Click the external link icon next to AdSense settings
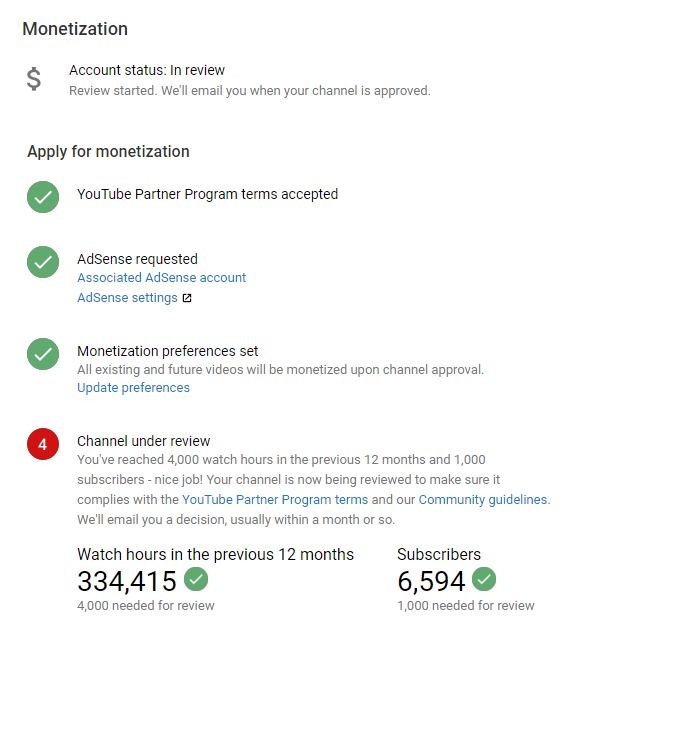The image size is (687, 730). point(187,298)
